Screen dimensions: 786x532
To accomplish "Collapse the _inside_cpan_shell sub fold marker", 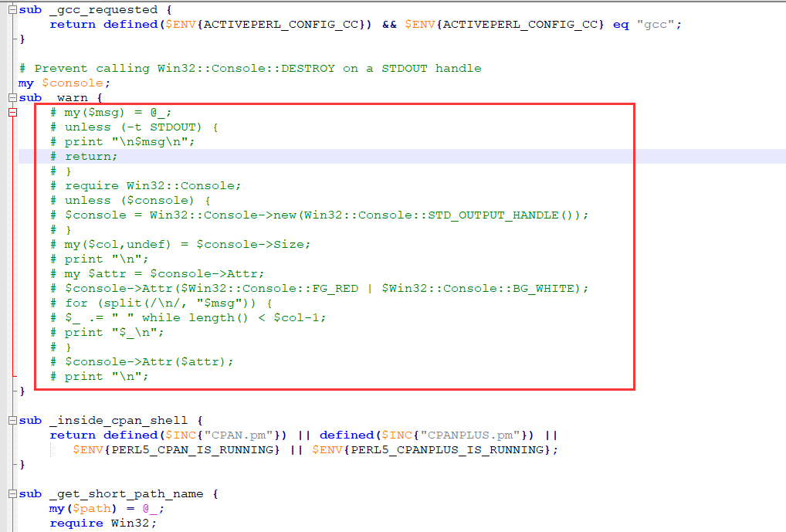I will tap(12, 421).
